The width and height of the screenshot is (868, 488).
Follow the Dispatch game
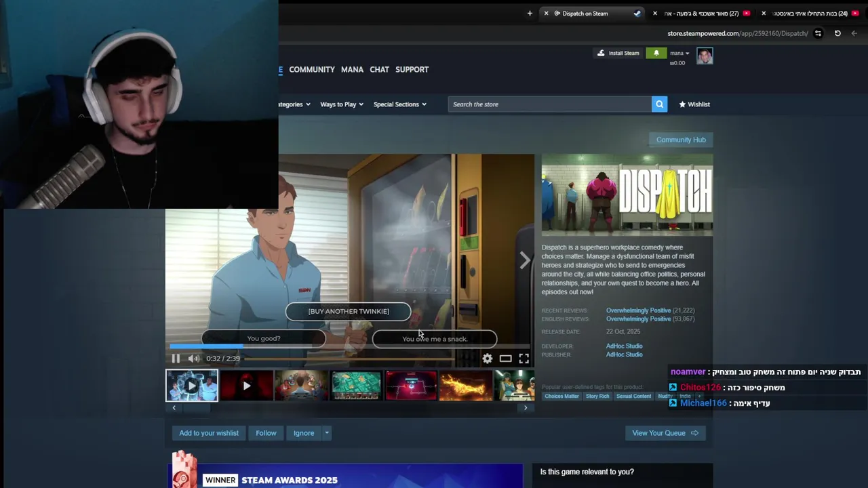point(266,433)
